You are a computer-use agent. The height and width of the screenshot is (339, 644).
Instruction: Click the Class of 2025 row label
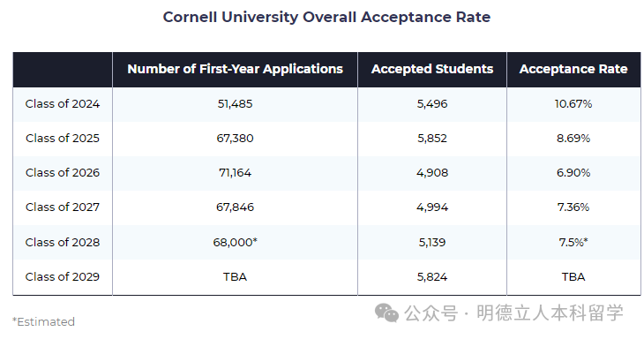pos(63,139)
